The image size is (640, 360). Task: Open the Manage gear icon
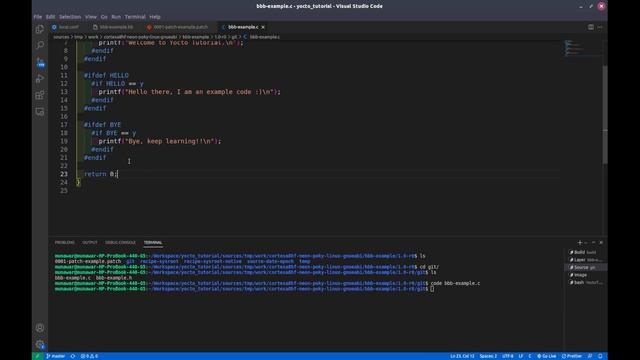point(40,344)
